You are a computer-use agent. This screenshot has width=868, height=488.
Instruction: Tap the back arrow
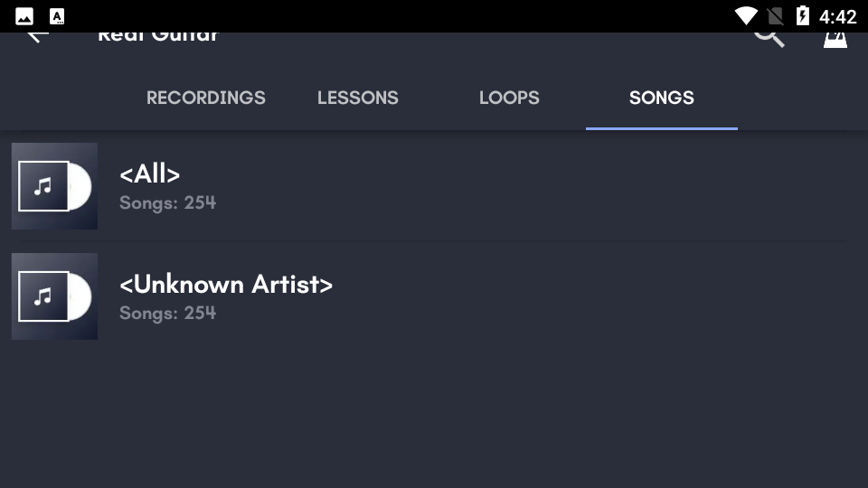(x=36, y=36)
